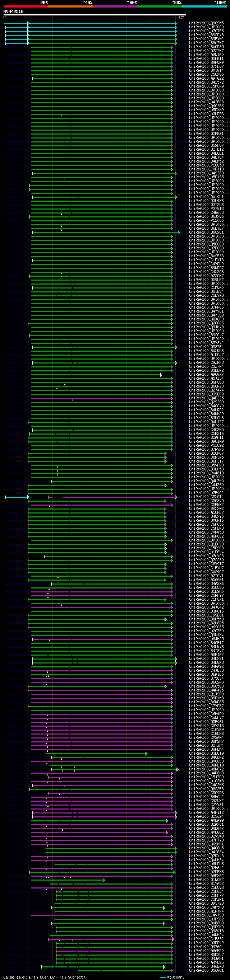This screenshot has width=230, height=980.
Task: Select hit label UniRef100_Q7XD67
Action: (206, 67)
